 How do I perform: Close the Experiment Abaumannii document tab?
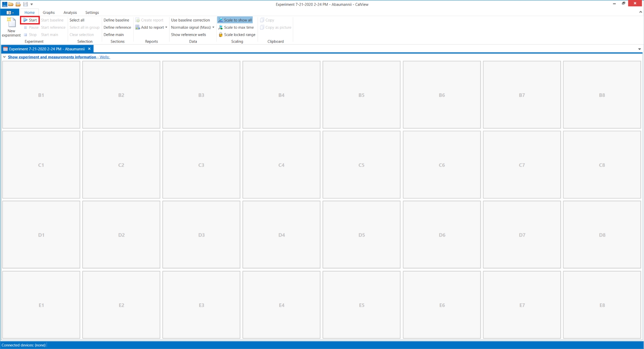pos(90,49)
